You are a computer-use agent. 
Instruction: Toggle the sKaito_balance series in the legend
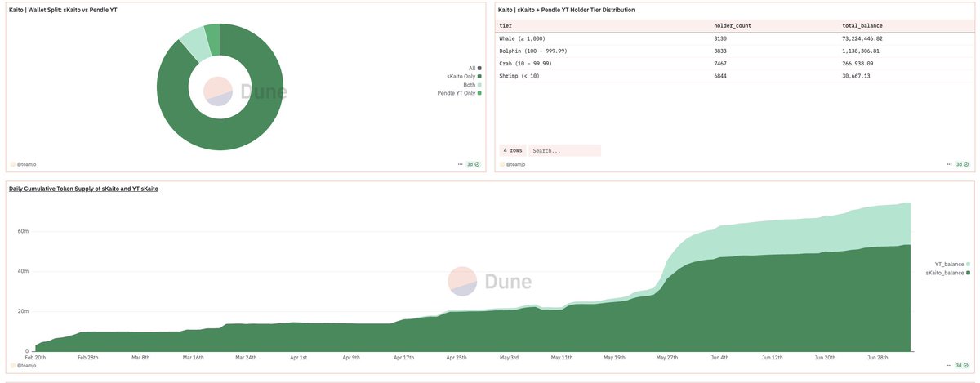click(x=948, y=273)
